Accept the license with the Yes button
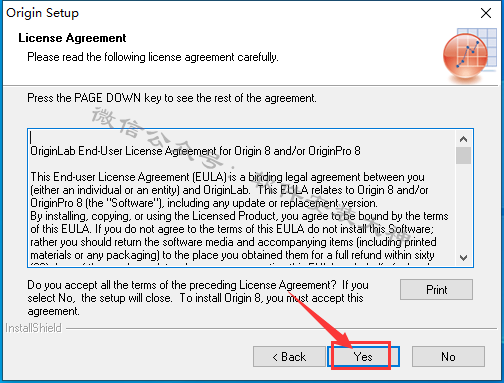The image size is (504, 383). point(363,357)
